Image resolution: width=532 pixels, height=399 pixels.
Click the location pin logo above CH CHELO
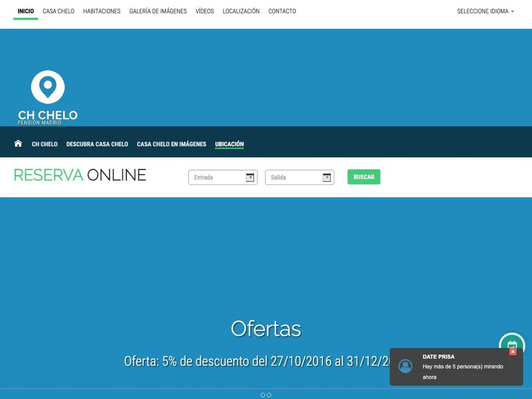(48, 87)
